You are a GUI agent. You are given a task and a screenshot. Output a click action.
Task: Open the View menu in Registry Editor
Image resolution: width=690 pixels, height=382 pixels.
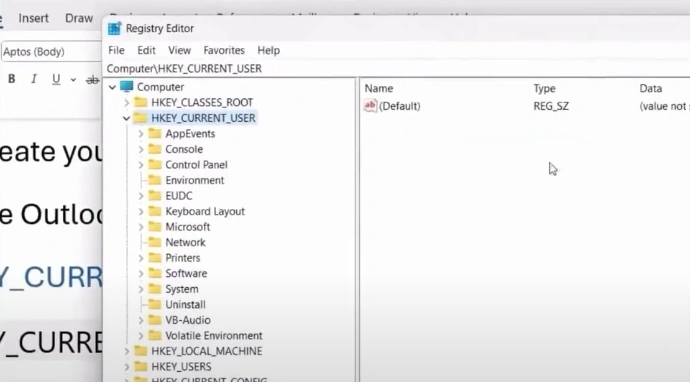(x=179, y=51)
